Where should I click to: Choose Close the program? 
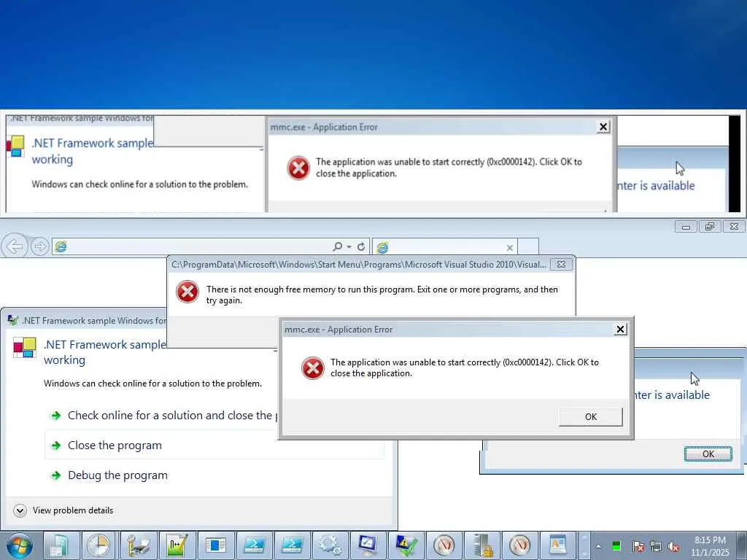tap(214, 446)
